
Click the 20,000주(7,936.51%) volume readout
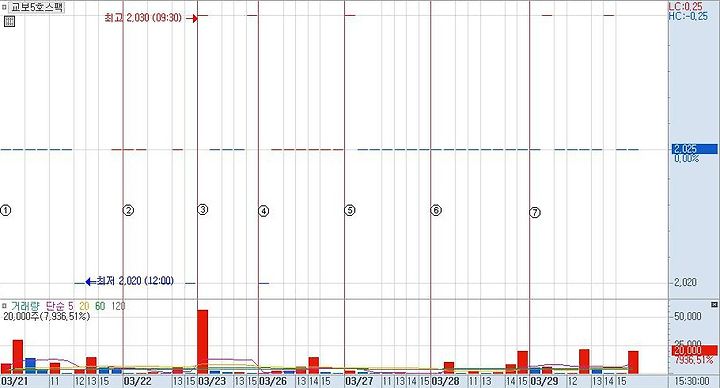(x=46, y=316)
